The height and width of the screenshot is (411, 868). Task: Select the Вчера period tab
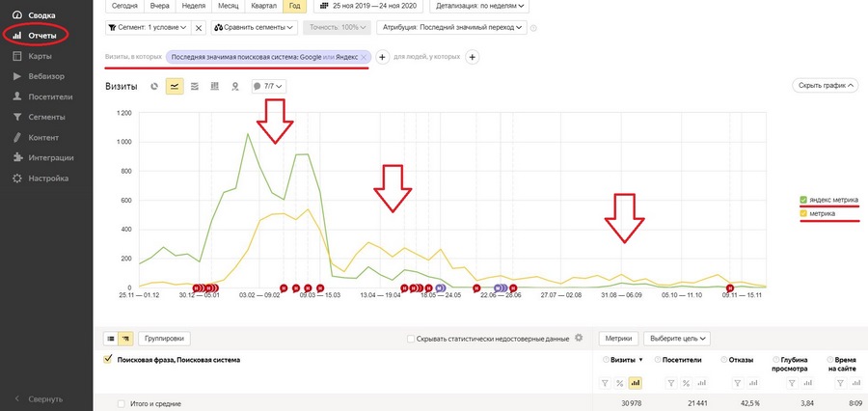click(160, 6)
